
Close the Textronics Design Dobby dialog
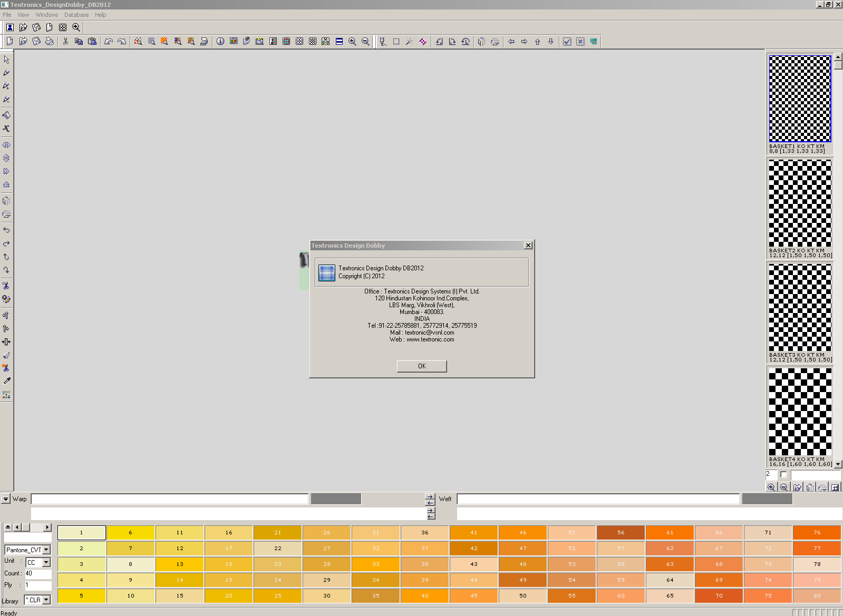click(528, 246)
